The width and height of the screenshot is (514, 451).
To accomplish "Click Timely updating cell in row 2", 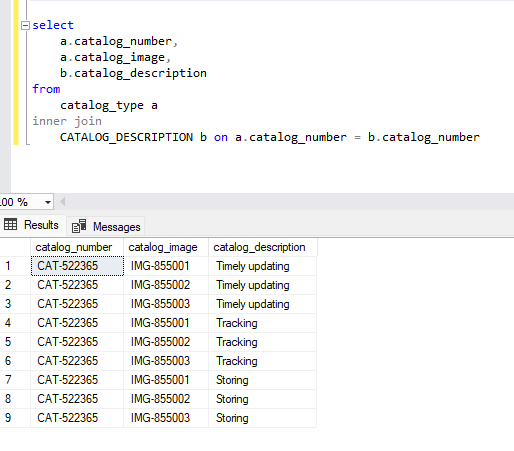I will pyautogui.click(x=263, y=285).
